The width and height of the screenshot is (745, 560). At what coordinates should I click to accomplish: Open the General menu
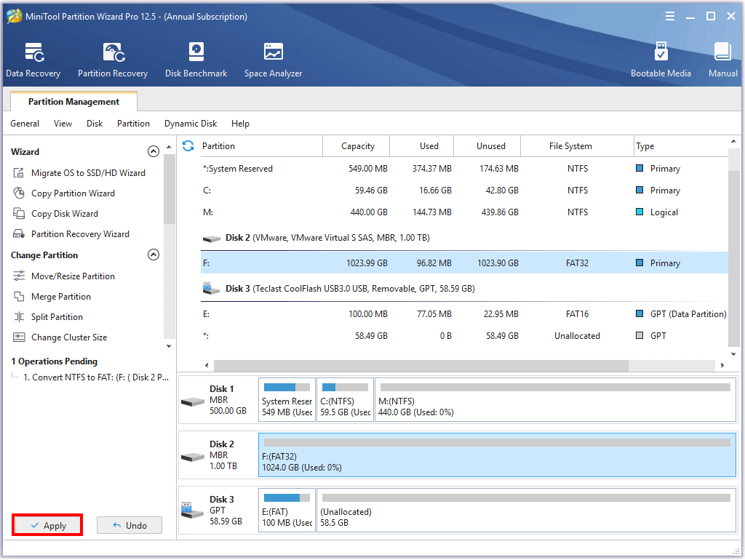click(25, 124)
